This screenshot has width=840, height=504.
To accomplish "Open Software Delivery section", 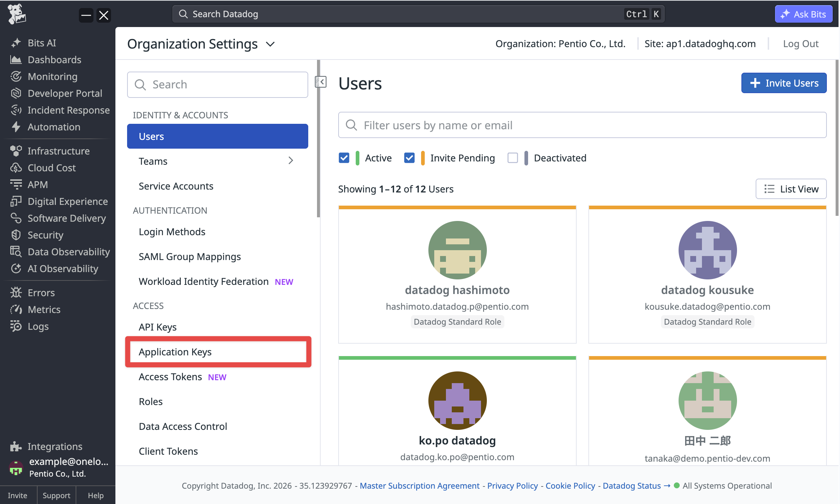I will (x=58, y=218).
